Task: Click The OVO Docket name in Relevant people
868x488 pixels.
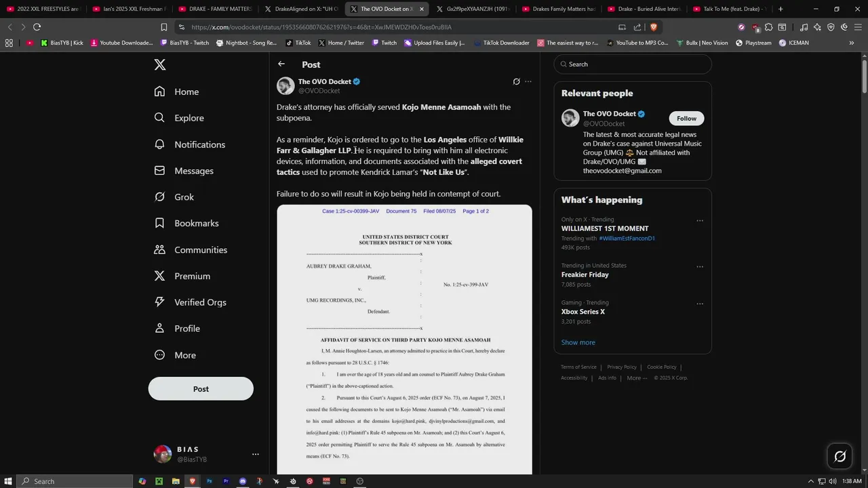Action: click(610, 114)
